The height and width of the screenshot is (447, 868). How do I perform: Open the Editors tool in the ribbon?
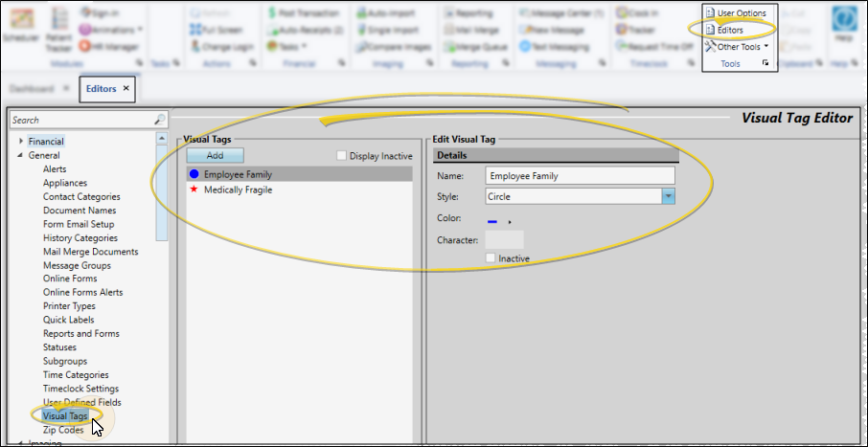[x=729, y=30]
